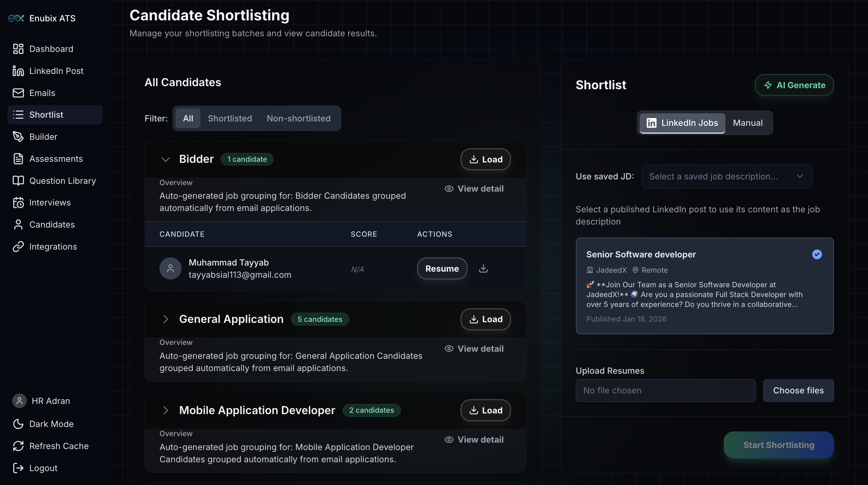
Task: Download Muhammad Tayyab's resume via the download icon
Action: [x=483, y=269]
